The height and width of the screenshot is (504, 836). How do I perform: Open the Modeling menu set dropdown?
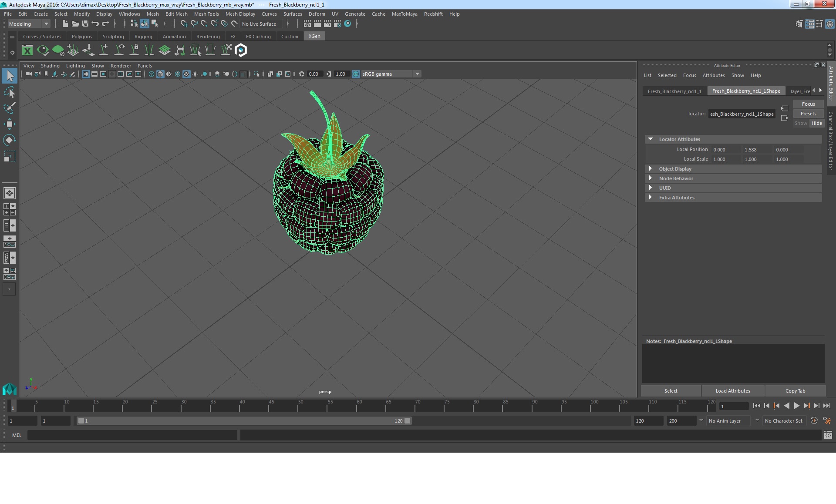click(x=29, y=24)
